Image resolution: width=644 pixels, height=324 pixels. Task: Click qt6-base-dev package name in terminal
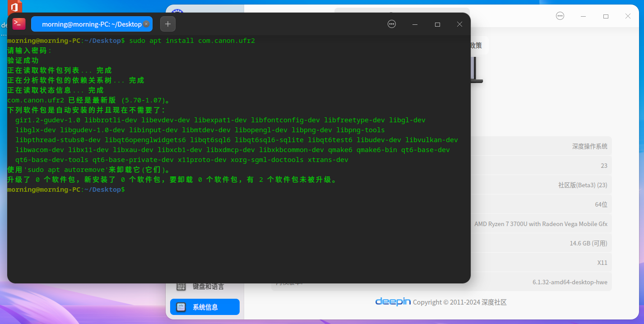[x=426, y=150]
